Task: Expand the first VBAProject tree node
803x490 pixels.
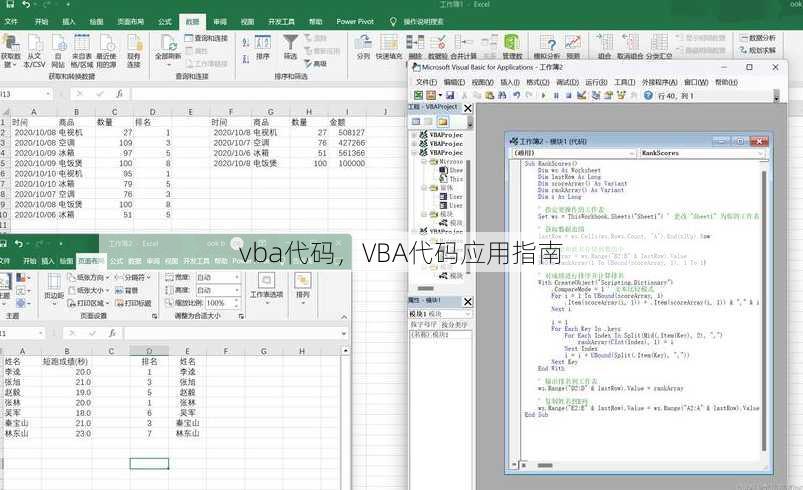Action: coord(414,135)
